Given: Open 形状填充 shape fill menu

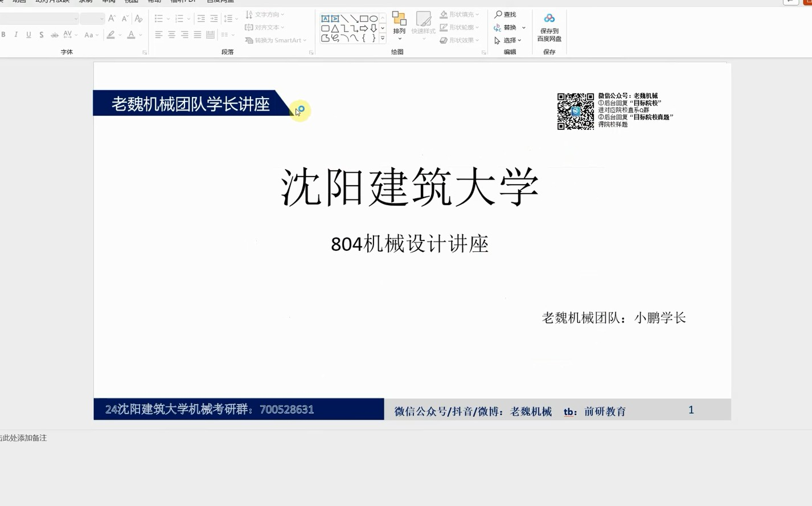Looking at the screenshot, I should 460,14.
